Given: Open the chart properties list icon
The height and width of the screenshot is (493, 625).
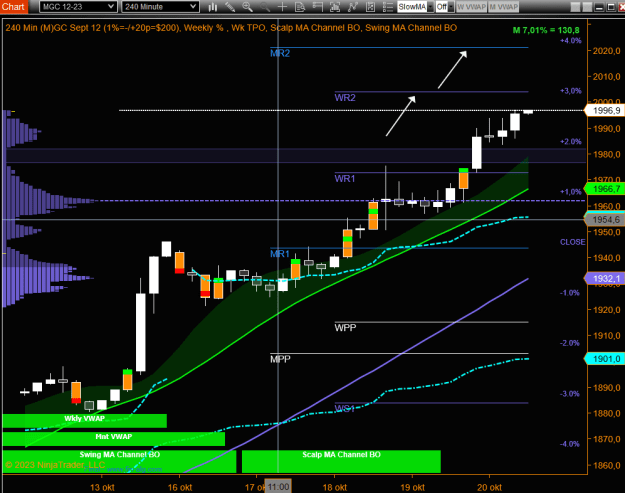Looking at the screenshot, I should pyautogui.click(x=388, y=7).
